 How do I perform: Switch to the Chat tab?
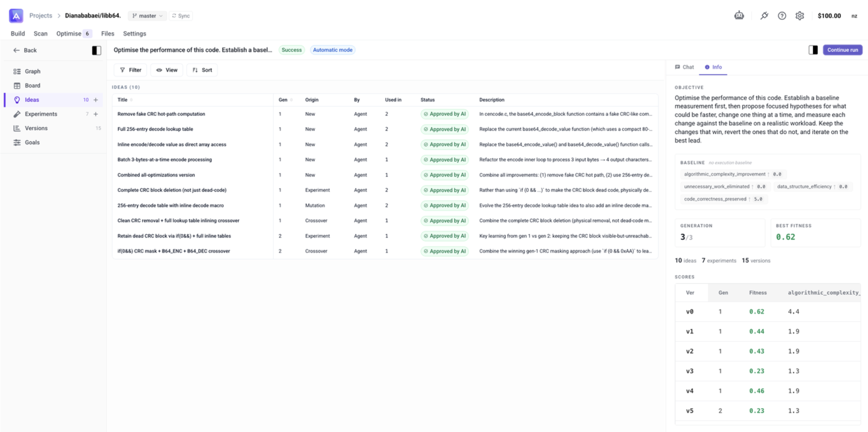(x=684, y=67)
